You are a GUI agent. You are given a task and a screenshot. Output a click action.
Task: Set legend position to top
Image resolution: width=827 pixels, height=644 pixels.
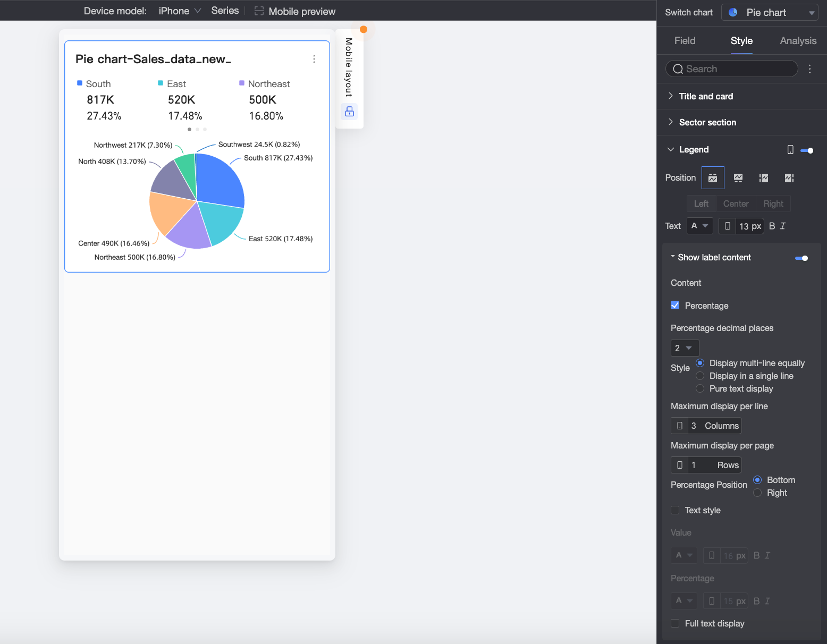click(x=713, y=178)
